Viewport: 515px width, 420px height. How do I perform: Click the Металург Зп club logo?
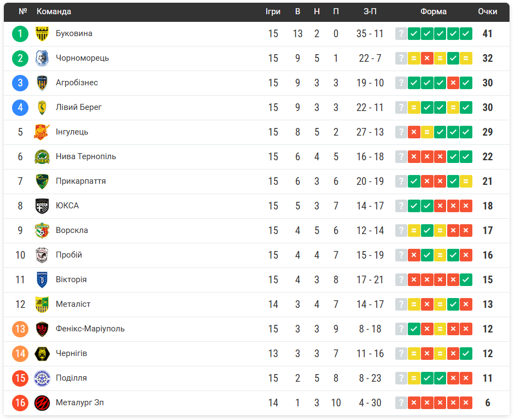coord(42,403)
